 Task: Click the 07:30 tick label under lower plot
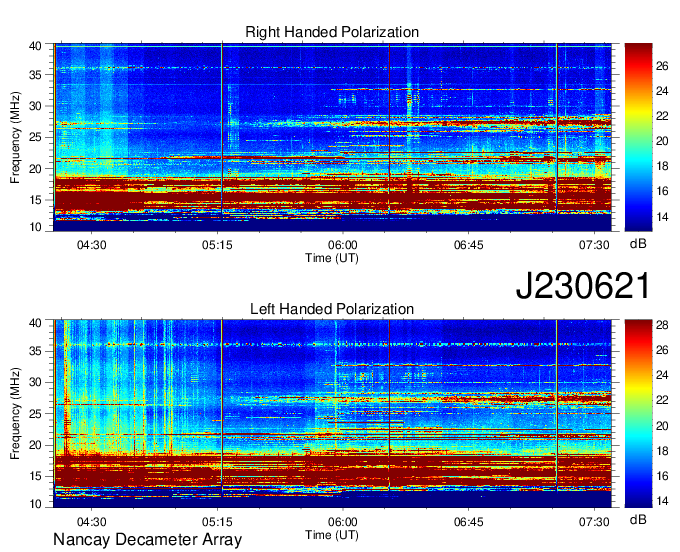594,522
